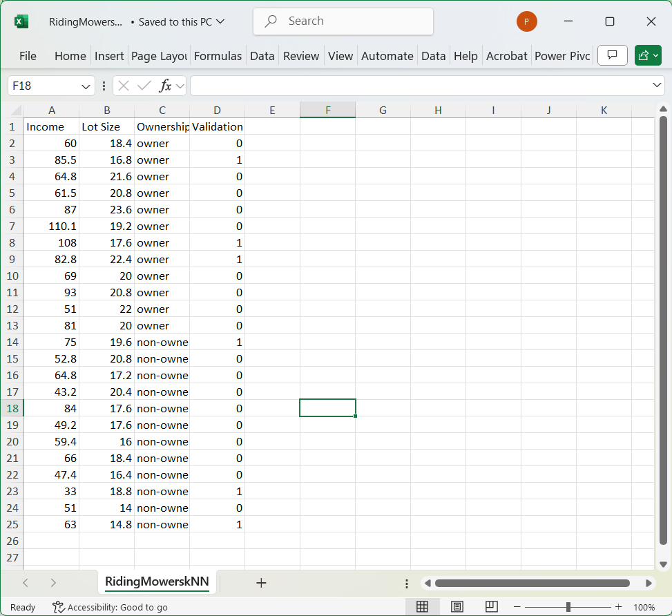
Task: Click the profile avatar circle labeled P
Action: [526, 21]
